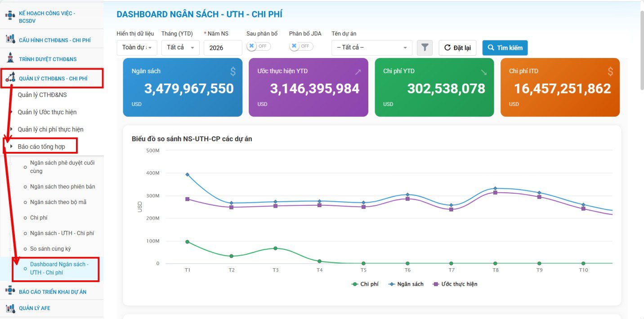Select Ngân sách theo phiên bản menu item
Viewport: 644px width, 319px height.
coord(63,186)
